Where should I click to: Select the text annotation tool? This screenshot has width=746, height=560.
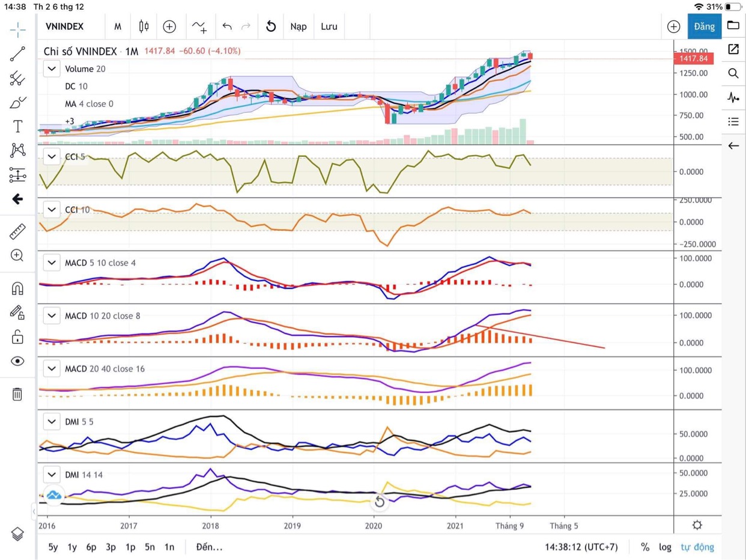click(17, 126)
